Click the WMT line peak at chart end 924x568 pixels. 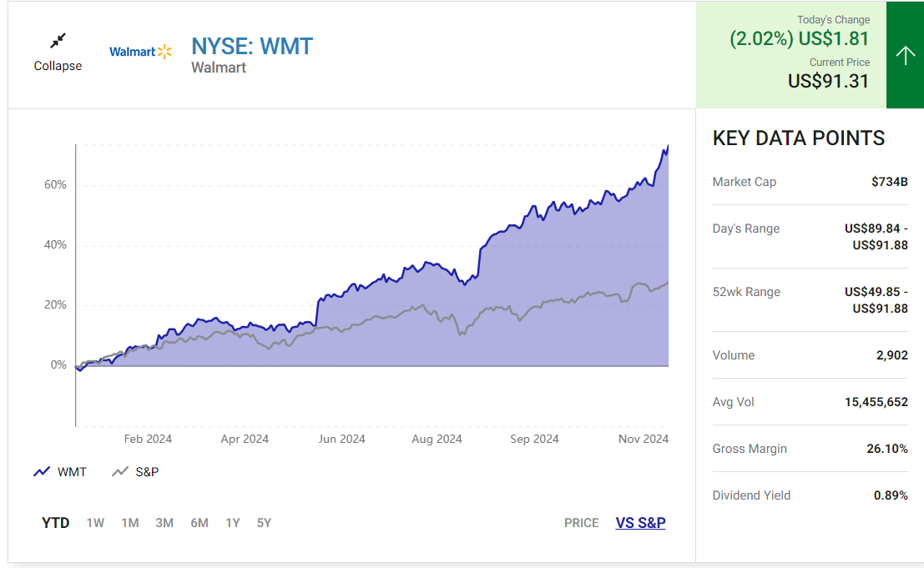pos(668,146)
